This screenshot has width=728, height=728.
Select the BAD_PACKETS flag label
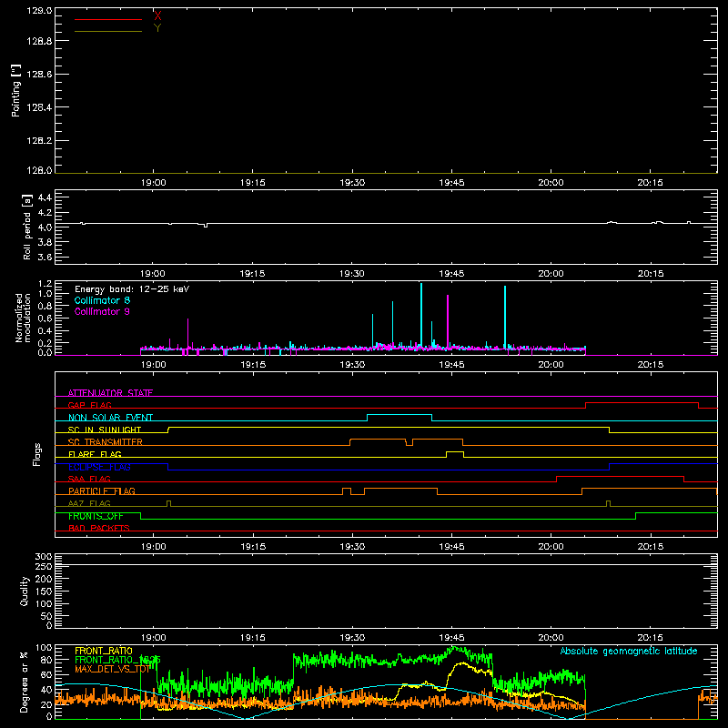tap(99, 528)
